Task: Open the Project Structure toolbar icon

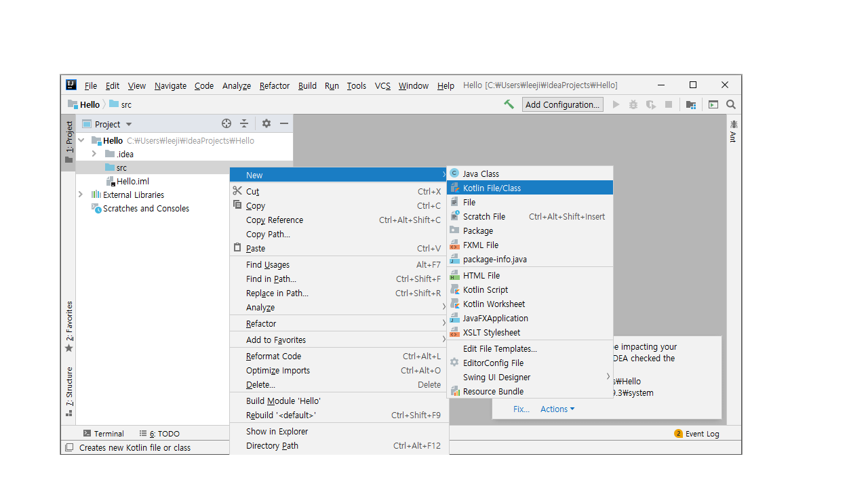Action: click(x=691, y=104)
